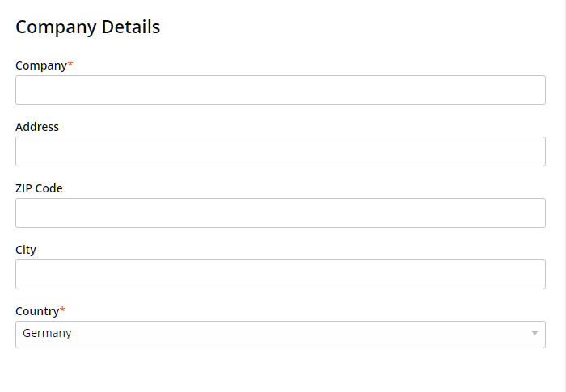Focus the Address input box

point(280,151)
